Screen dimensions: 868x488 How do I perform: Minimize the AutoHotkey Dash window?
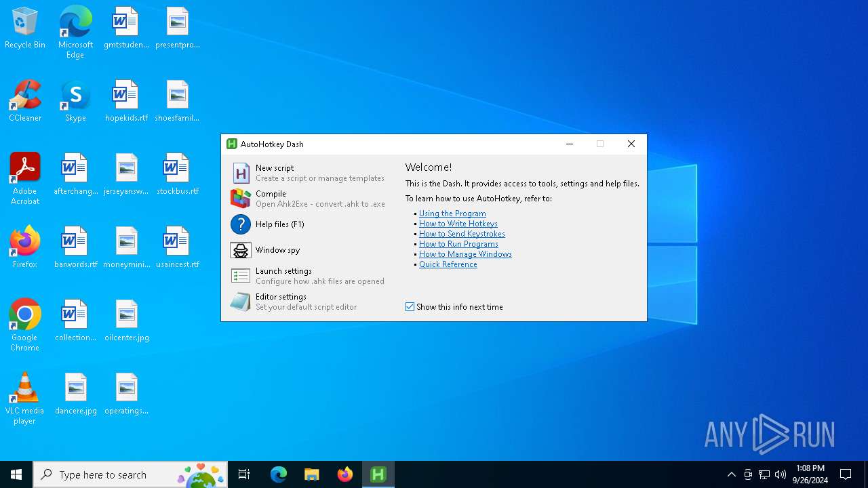pyautogui.click(x=570, y=144)
